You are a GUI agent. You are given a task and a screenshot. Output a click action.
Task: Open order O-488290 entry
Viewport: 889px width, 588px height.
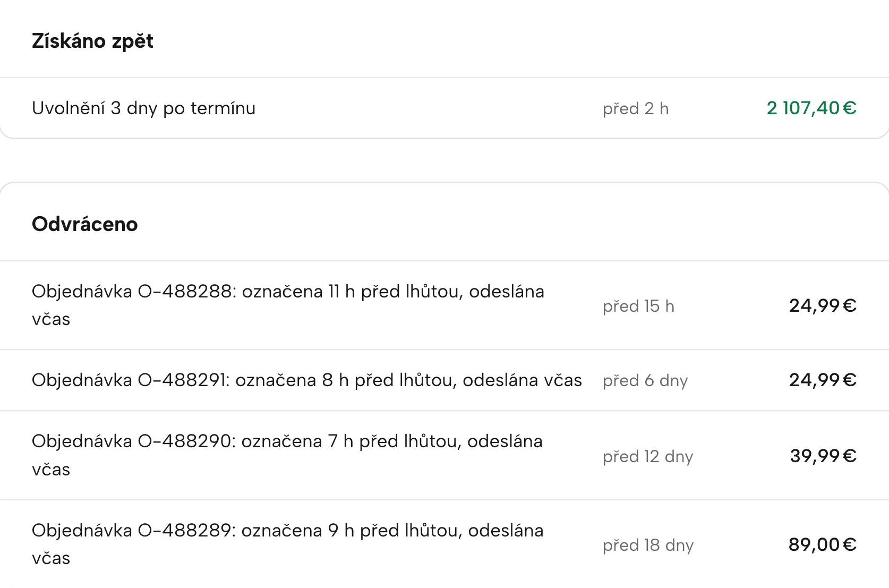pyautogui.click(x=445, y=455)
